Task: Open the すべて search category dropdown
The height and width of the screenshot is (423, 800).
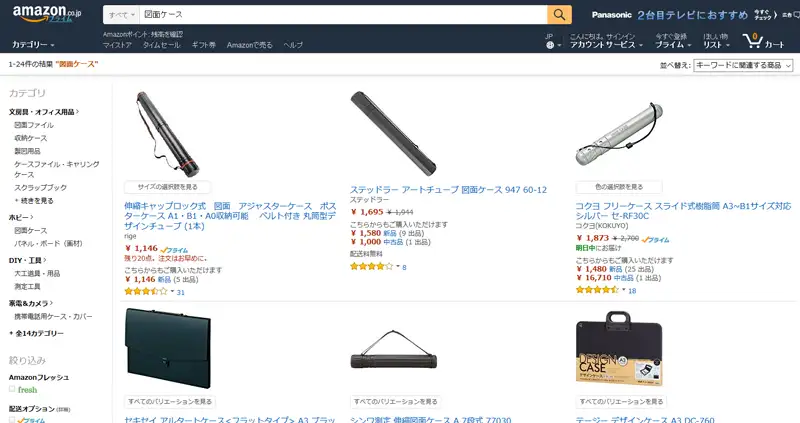Action: point(121,15)
